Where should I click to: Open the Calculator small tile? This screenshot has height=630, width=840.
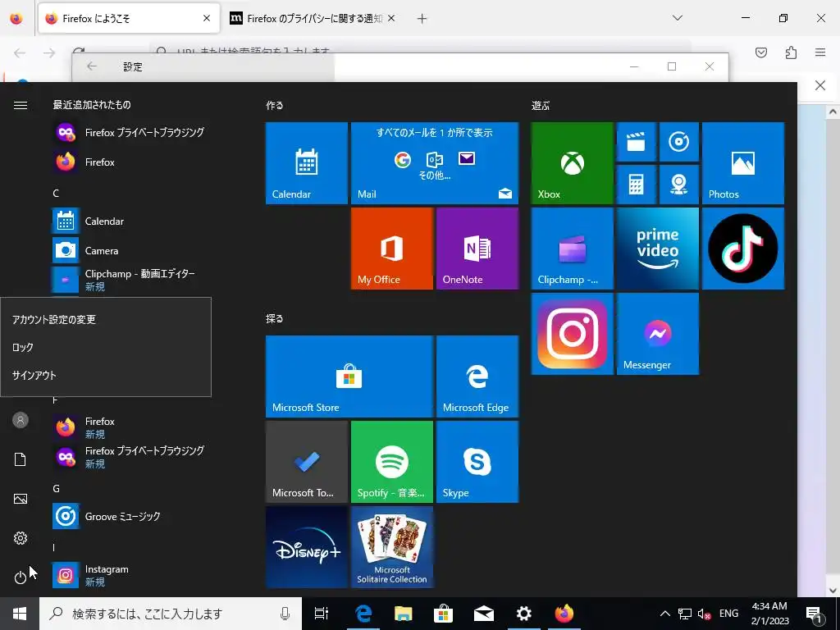pyautogui.click(x=636, y=185)
